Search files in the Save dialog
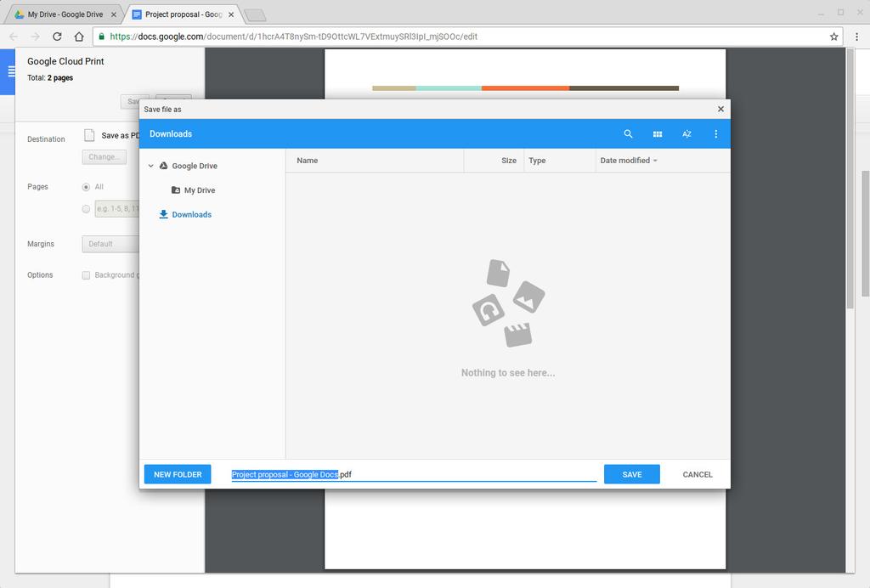This screenshot has width=870, height=588. click(x=628, y=133)
